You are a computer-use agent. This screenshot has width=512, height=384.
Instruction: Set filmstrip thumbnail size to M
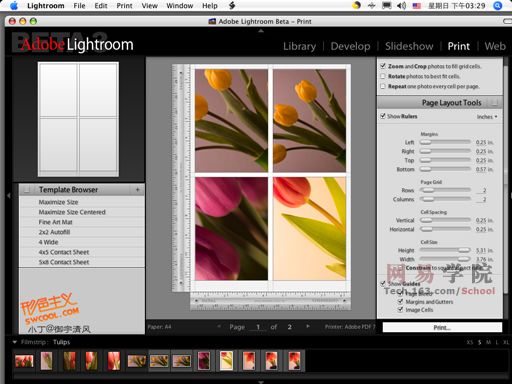pyautogui.click(x=488, y=342)
